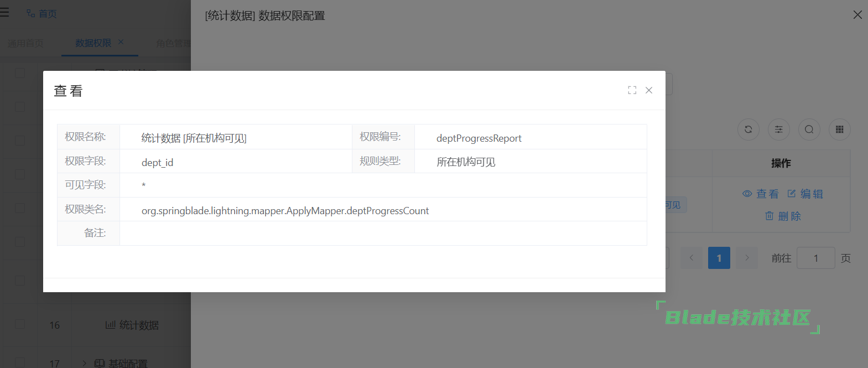Click the search icon in the drawer toolbar
This screenshot has height=368, width=868.
coord(809,129)
